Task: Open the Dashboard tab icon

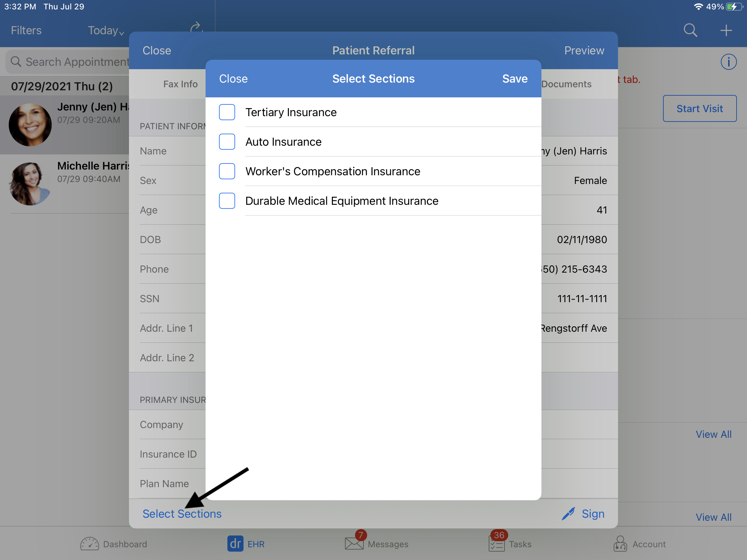Action: 89,544
